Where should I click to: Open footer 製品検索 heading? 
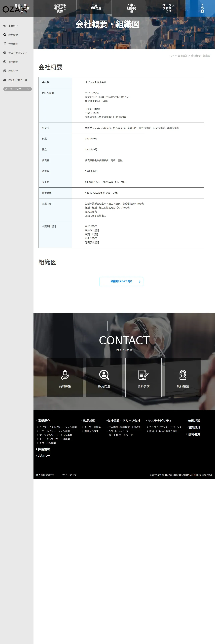tap(89, 421)
